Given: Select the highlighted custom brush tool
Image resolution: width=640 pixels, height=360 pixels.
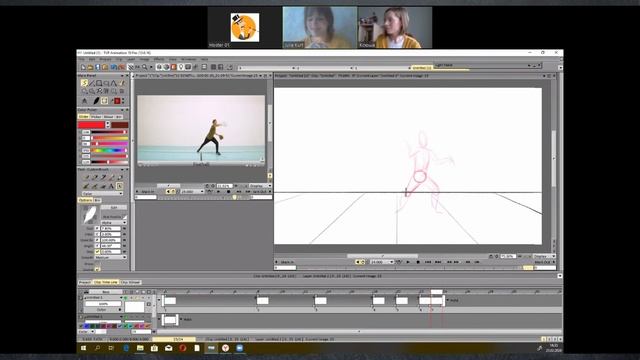Looking at the screenshot, I should coord(119,186).
